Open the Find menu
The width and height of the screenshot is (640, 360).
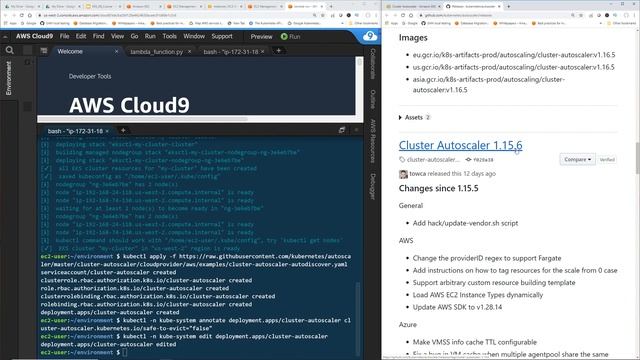click(98, 36)
